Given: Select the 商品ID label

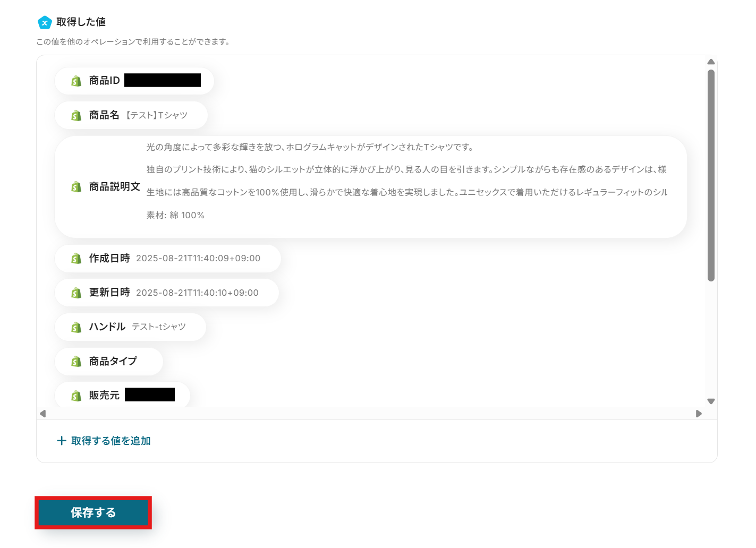Looking at the screenshot, I should coord(104,81).
